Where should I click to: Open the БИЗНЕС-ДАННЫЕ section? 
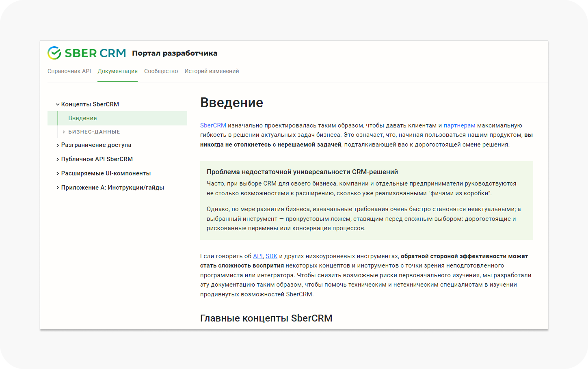coord(94,132)
